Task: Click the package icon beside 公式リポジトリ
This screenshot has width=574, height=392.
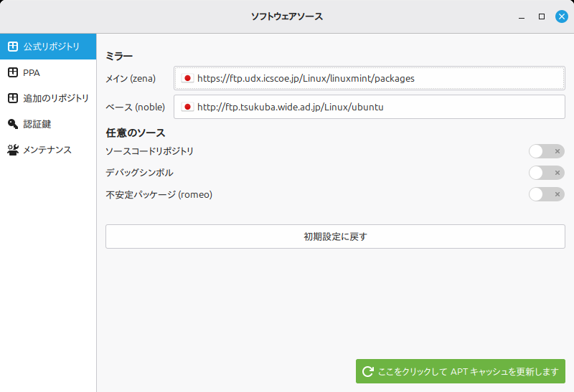Action: click(13, 47)
